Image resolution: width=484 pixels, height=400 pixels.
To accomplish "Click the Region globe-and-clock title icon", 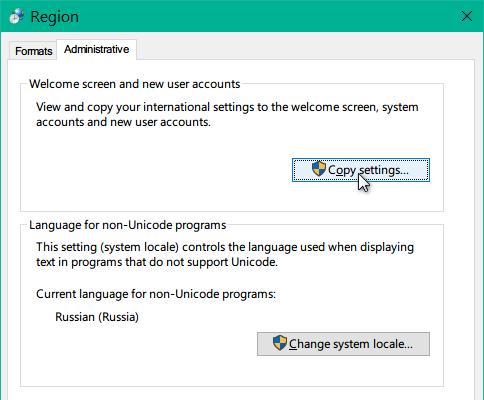I will pyautogui.click(x=16, y=16).
